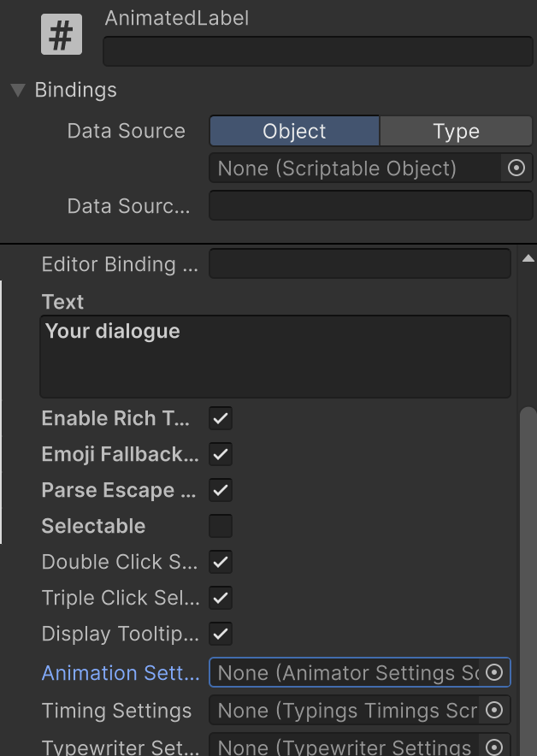Focus the Editor Binding input field
Image resolution: width=537 pixels, height=756 pixels.
[359, 264]
